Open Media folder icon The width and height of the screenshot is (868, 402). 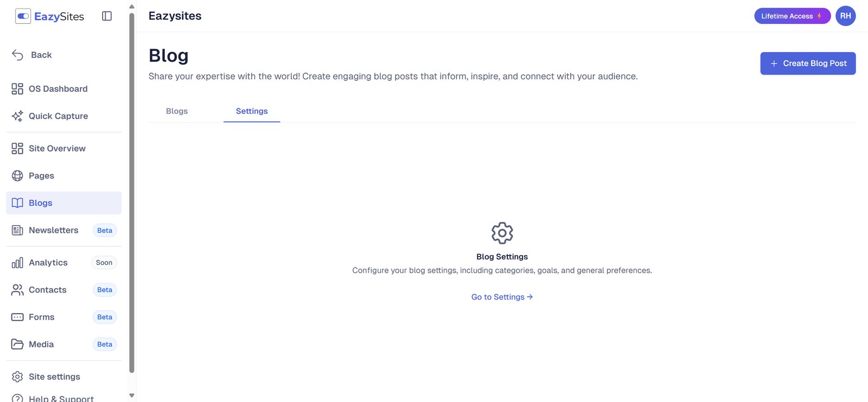click(17, 344)
